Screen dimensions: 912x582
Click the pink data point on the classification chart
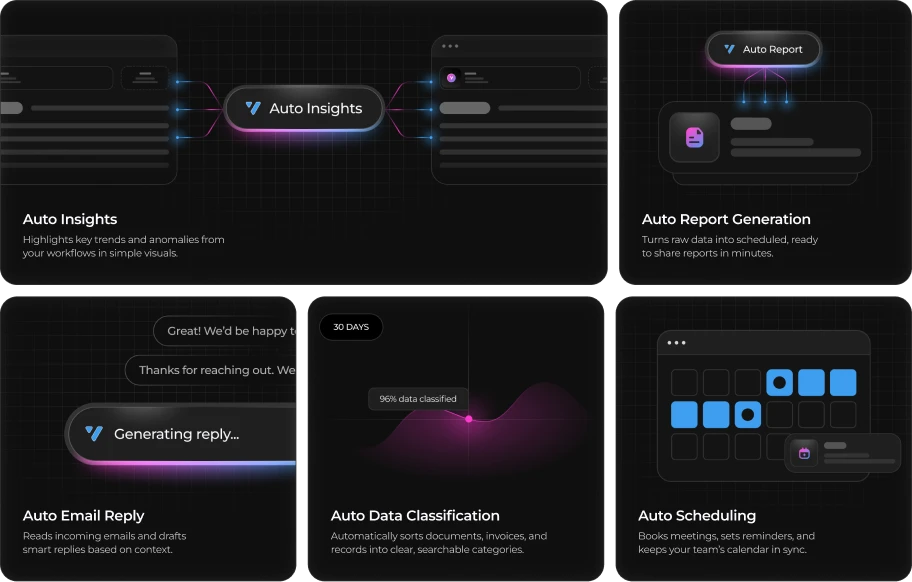(468, 420)
